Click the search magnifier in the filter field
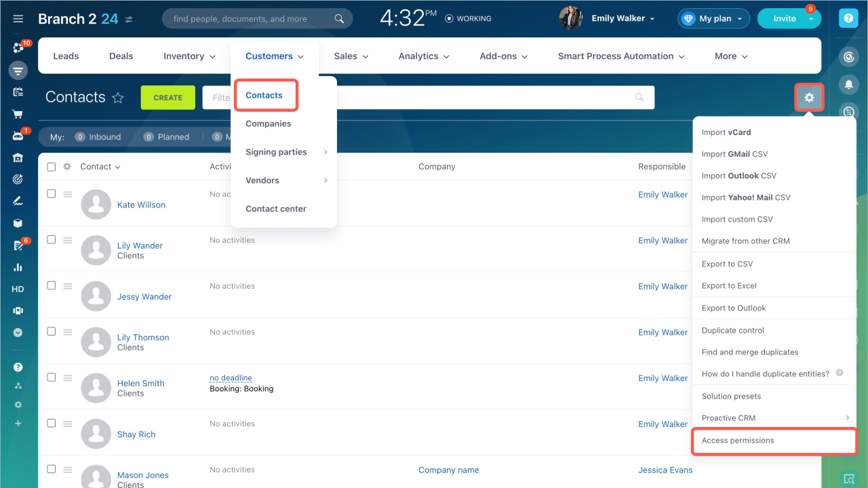This screenshot has width=868, height=488. (639, 98)
